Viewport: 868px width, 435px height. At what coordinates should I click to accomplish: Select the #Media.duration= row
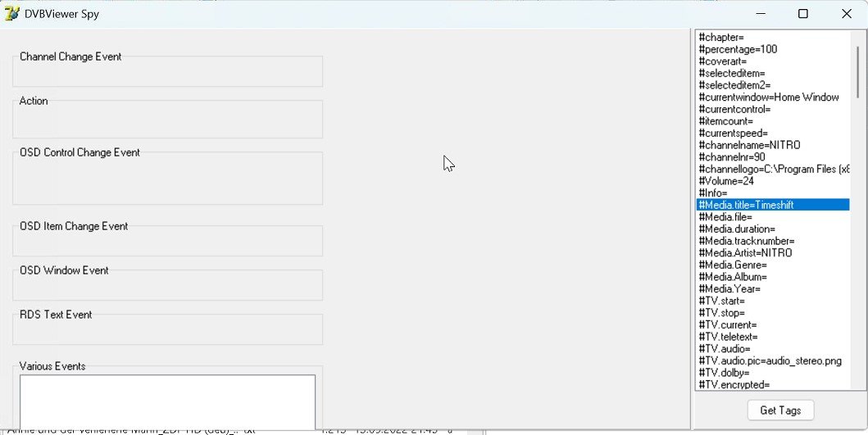773,229
